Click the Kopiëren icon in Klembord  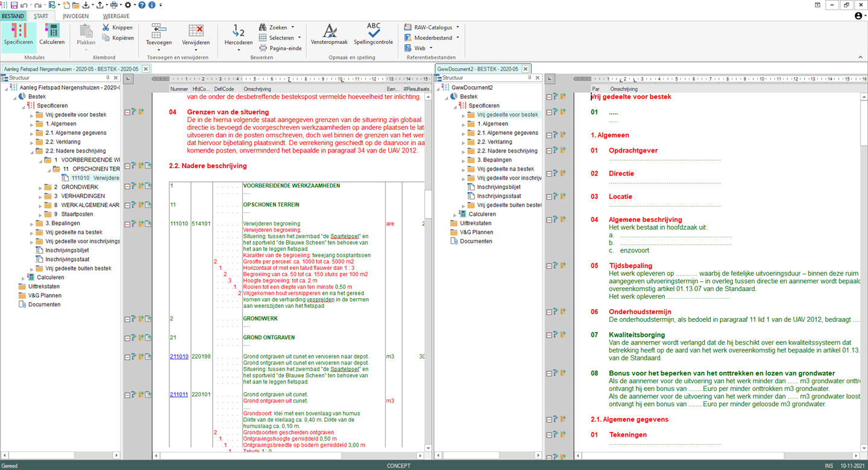pyautogui.click(x=106, y=38)
